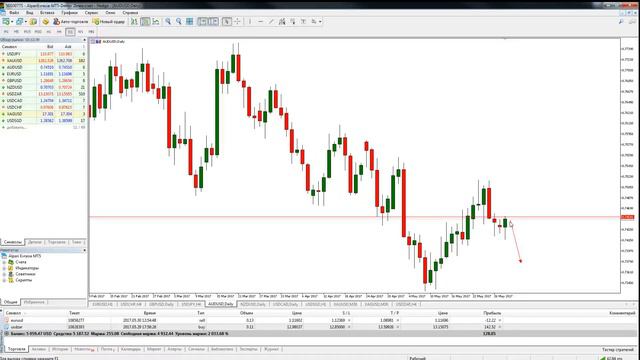Viewport: 640px width, 360px height.
Task: Click the Авто-торговля button
Action: [x=71, y=22]
